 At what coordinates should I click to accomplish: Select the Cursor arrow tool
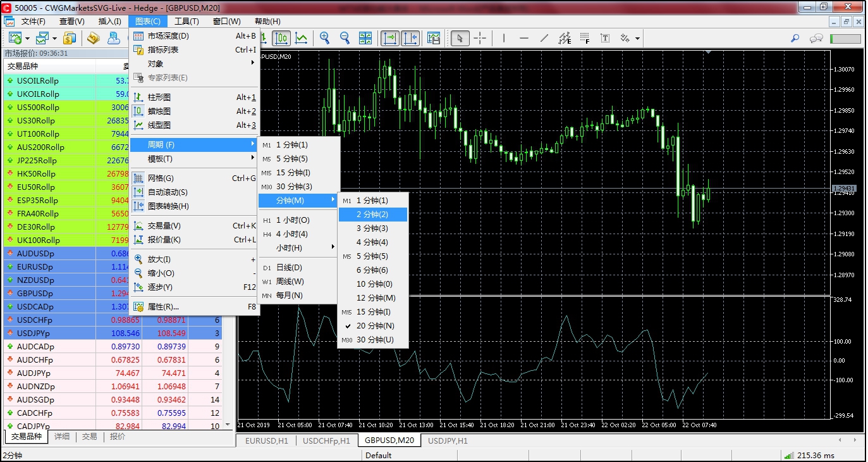(460, 39)
